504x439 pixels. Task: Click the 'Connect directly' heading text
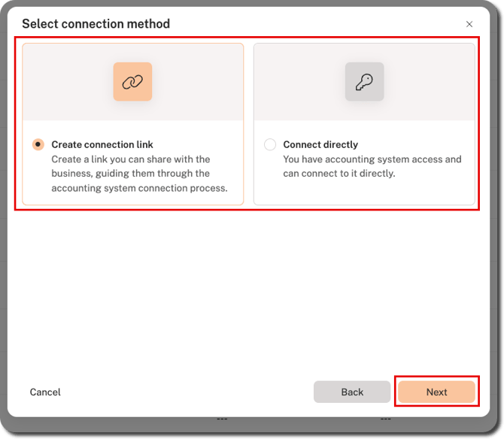click(320, 144)
